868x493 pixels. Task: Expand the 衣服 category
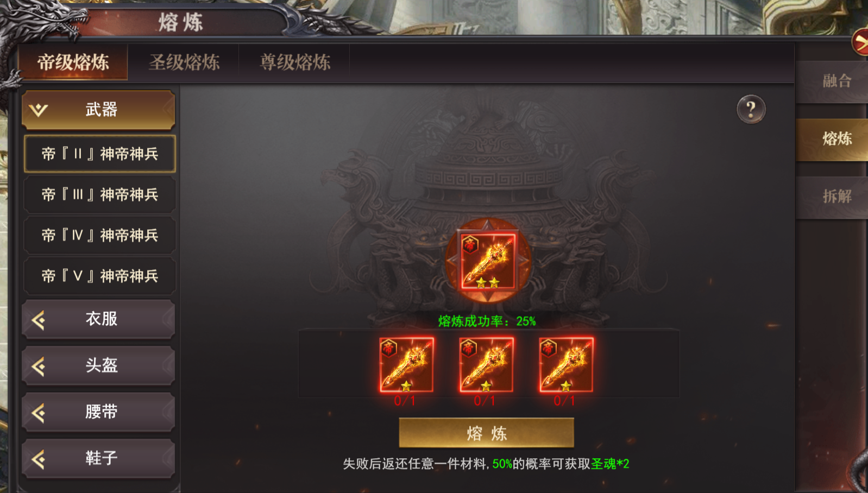click(x=99, y=319)
